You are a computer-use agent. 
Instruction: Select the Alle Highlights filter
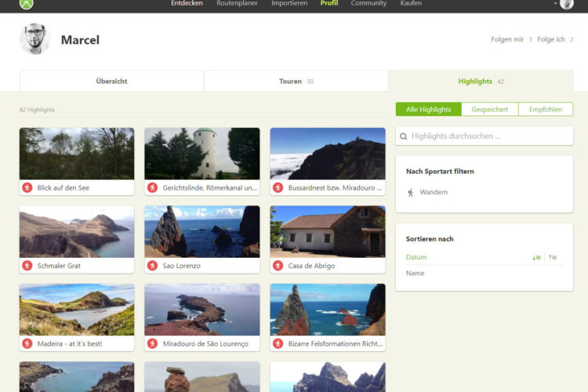pos(429,109)
